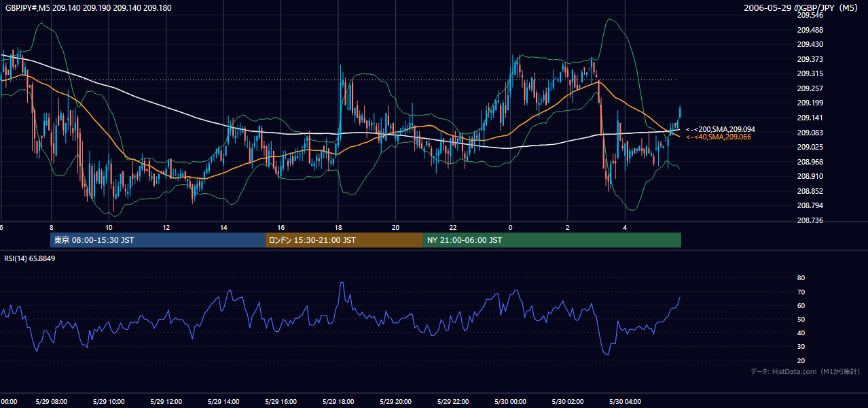Click hour marker 8 under price chart
The width and height of the screenshot is (868, 408).
[x=51, y=227]
